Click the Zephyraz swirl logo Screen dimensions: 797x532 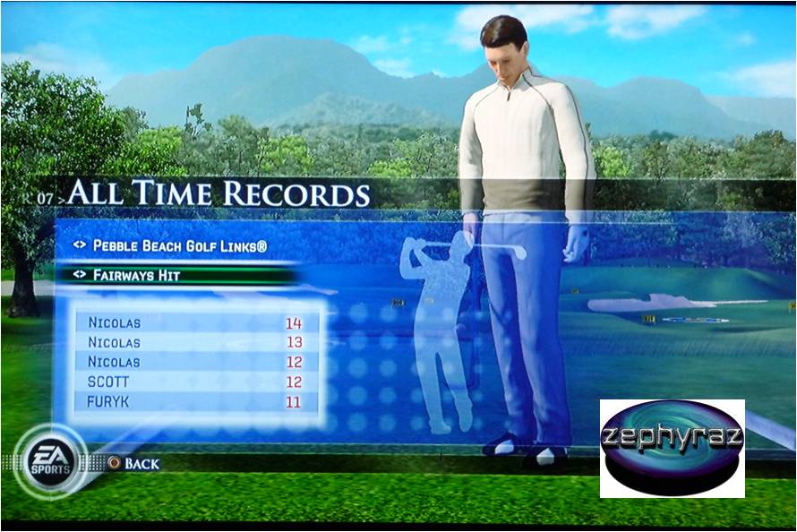point(672,448)
